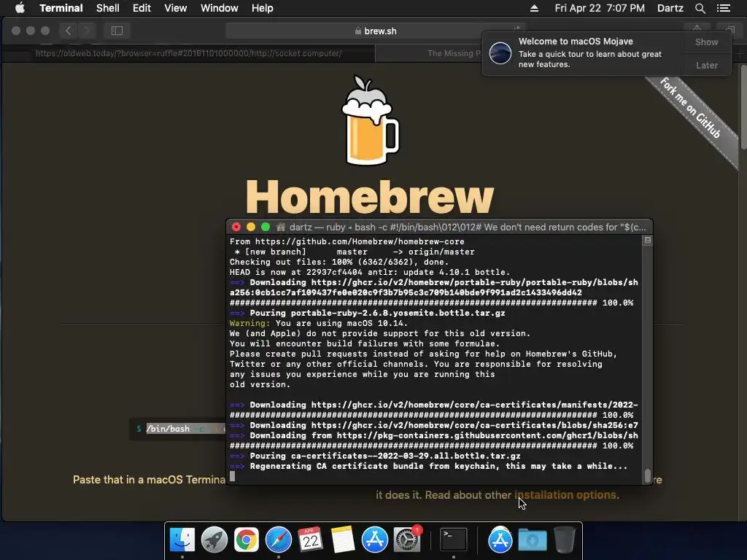Click Later on Mojave notification
Viewport: 747px width, 560px height.
point(706,65)
